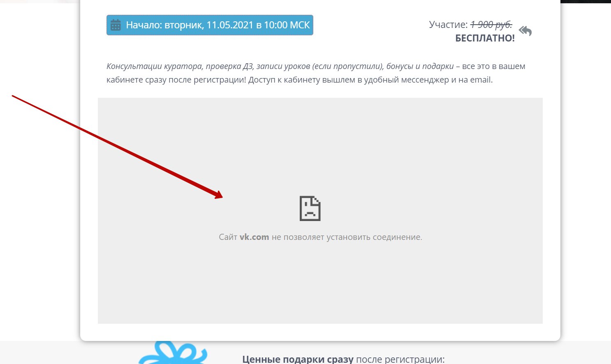Click the sad page error icon
This screenshot has height=364, width=611.
310,209
